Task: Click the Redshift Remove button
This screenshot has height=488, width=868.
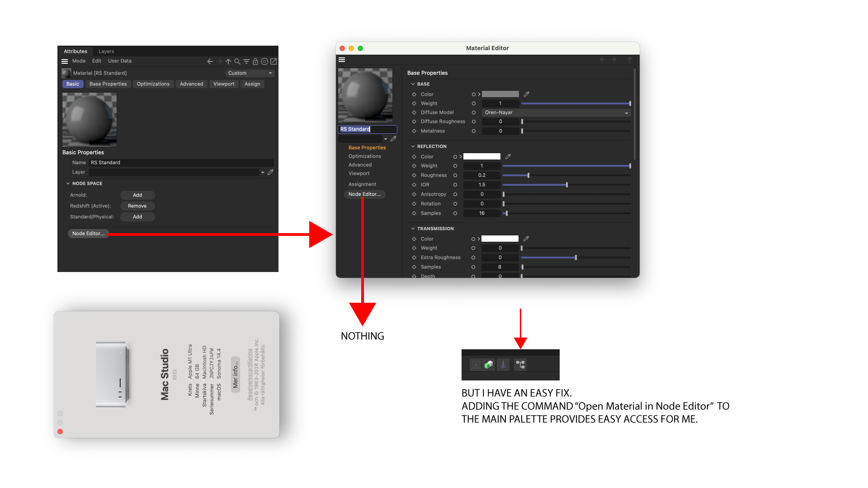Action: 137,206
